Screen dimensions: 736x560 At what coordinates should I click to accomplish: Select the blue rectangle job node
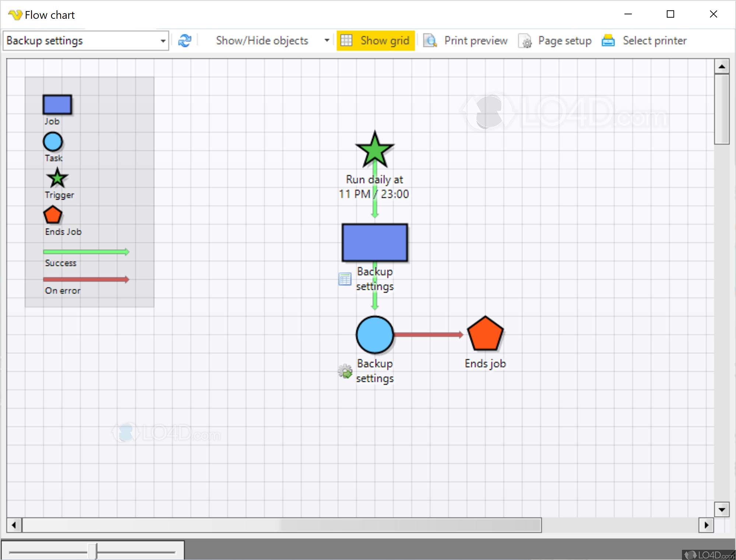click(x=374, y=242)
